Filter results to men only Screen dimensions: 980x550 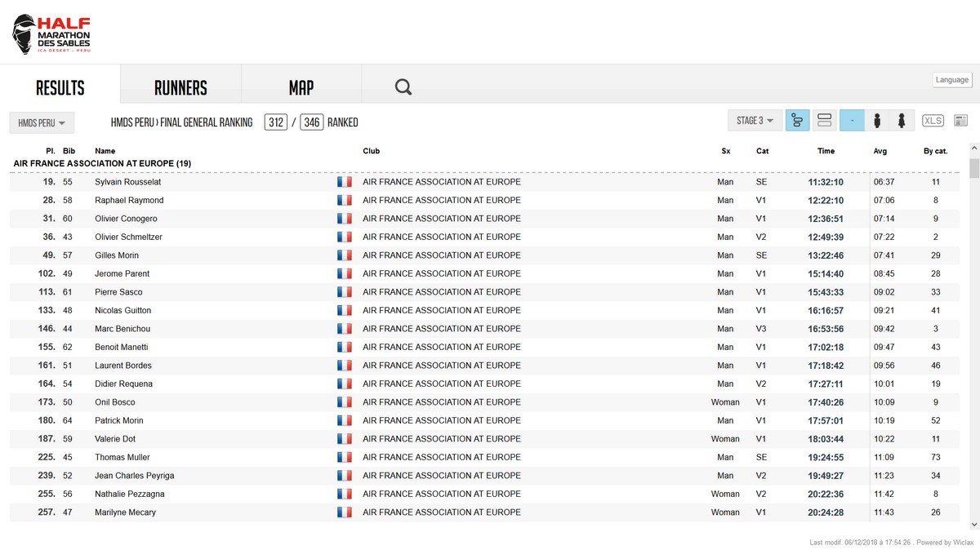[877, 121]
